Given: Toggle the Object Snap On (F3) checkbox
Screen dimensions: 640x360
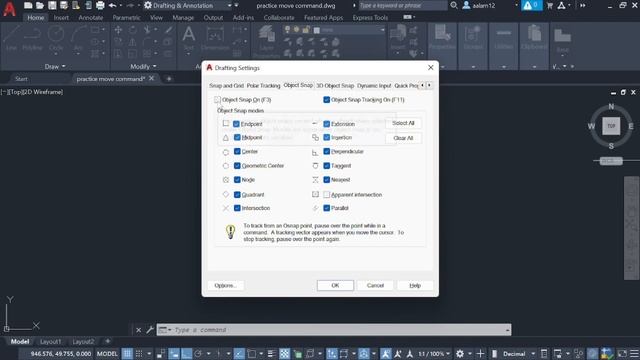Looking at the screenshot, I should click(x=218, y=100).
